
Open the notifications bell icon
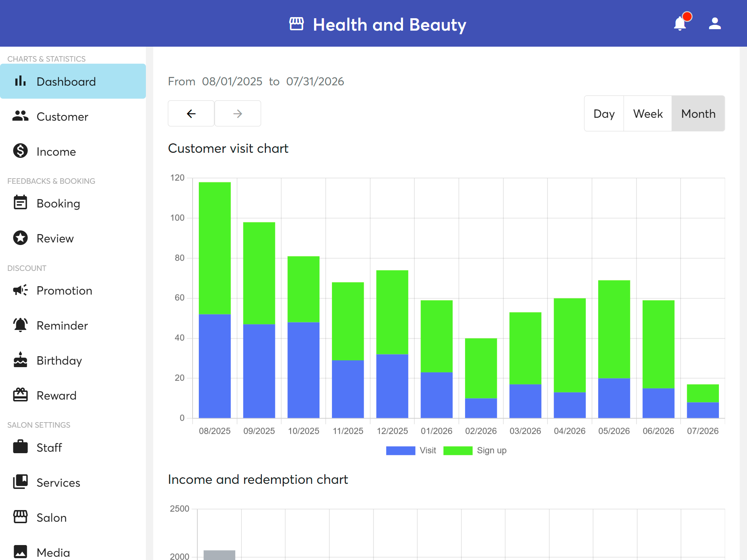tap(680, 23)
